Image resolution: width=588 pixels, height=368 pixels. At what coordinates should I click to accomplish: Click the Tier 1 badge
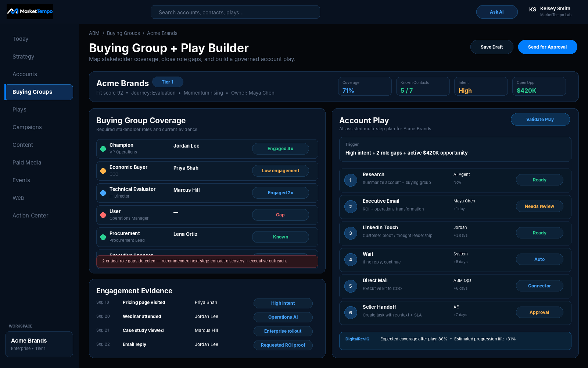coord(168,82)
